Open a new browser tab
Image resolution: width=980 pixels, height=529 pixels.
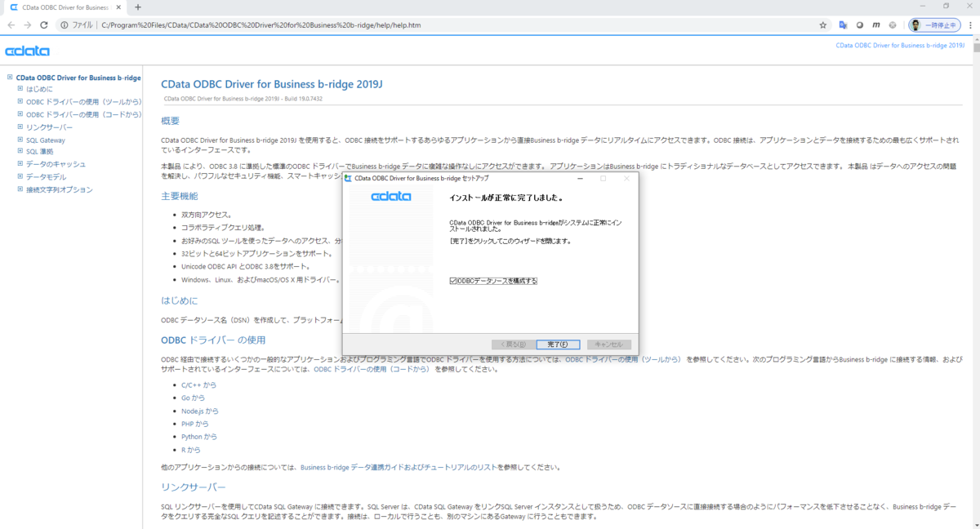[x=138, y=7]
